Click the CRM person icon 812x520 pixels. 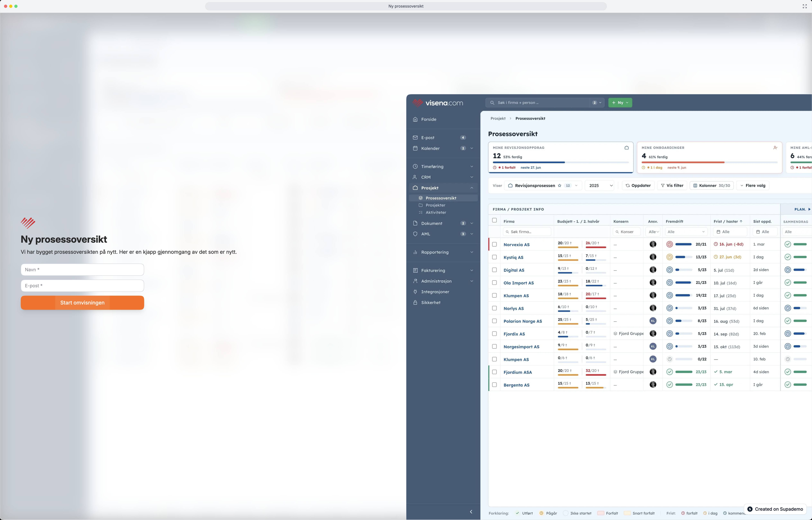click(415, 177)
